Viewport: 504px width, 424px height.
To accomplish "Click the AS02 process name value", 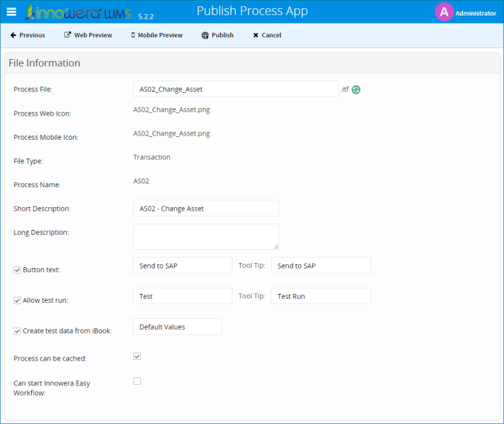I will pos(141,181).
